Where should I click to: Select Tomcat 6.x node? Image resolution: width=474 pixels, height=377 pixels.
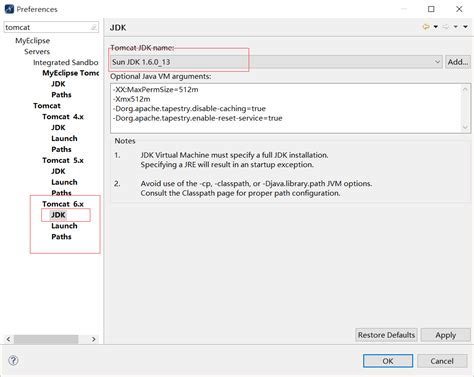63,204
